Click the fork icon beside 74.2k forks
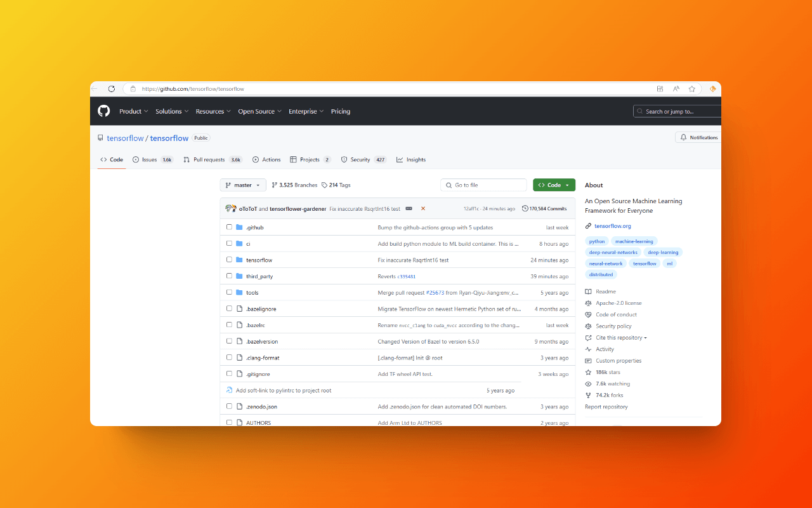Viewport: 812px width, 508px height. coord(589,395)
